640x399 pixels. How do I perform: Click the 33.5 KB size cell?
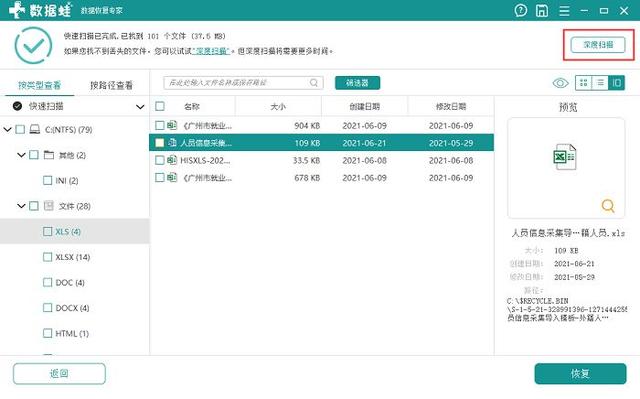click(306, 160)
